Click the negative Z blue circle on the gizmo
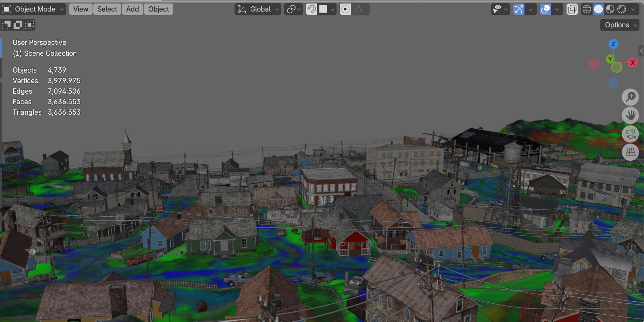 [614, 82]
